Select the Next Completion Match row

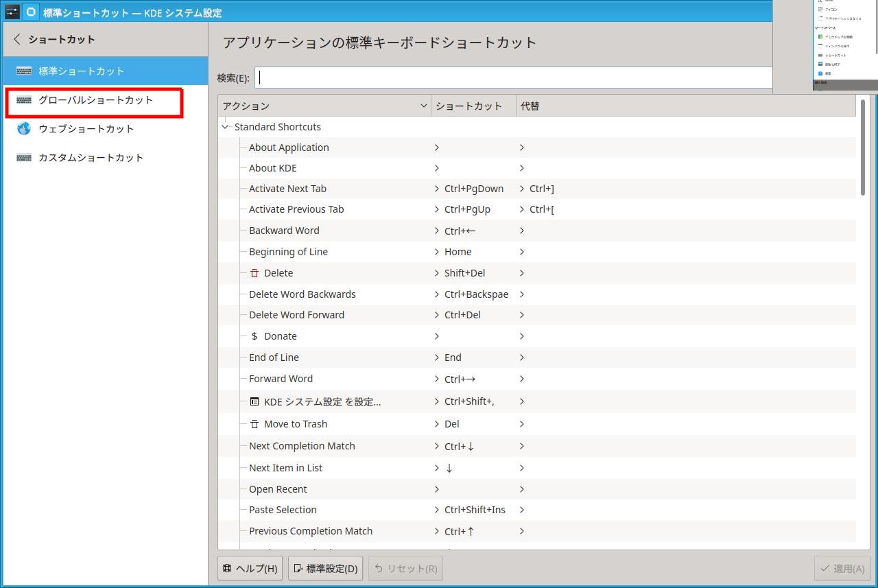click(x=537, y=446)
